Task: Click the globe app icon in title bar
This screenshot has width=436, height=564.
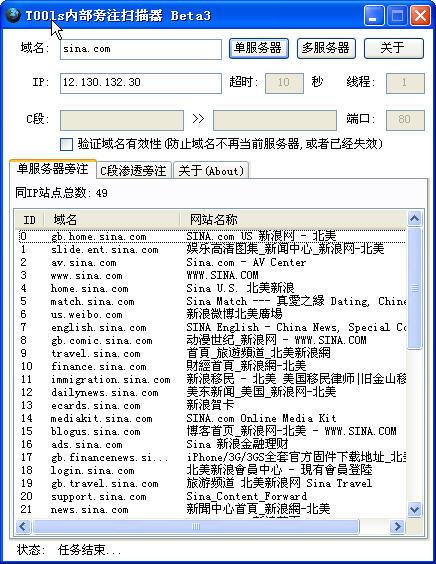Action: pyautogui.click(x=13, y=15)
